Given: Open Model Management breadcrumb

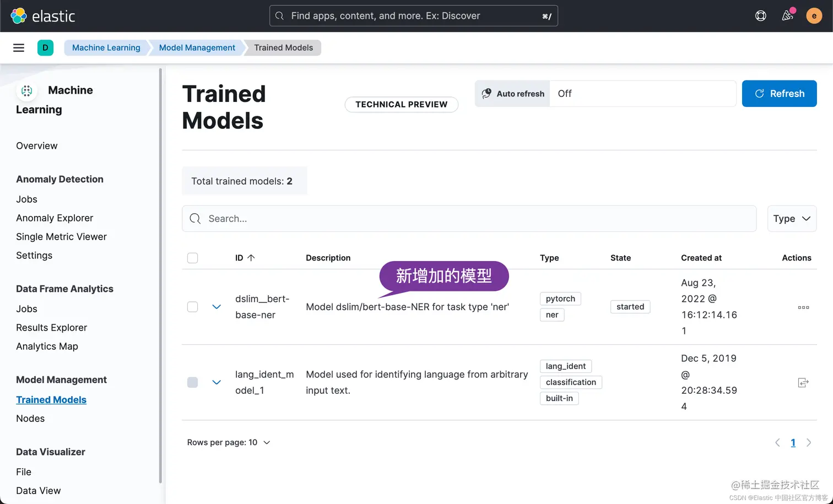Looking at the screenshot, I should (197, 48).
